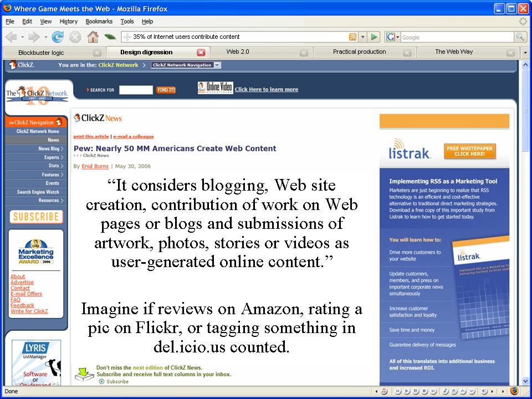Skip to previous track in status bar player

(398, 392)
